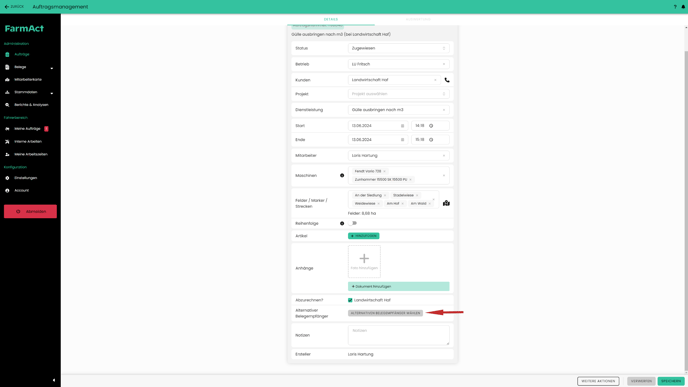Screen dimensions: 688x387
Task: Click clock icon in Ende time field
Action: [431, 140]
